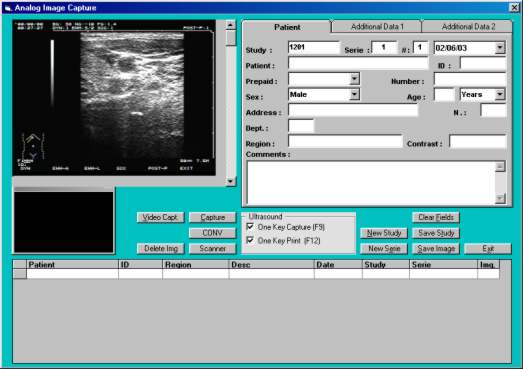Click the address N. field

pos(493,110)
